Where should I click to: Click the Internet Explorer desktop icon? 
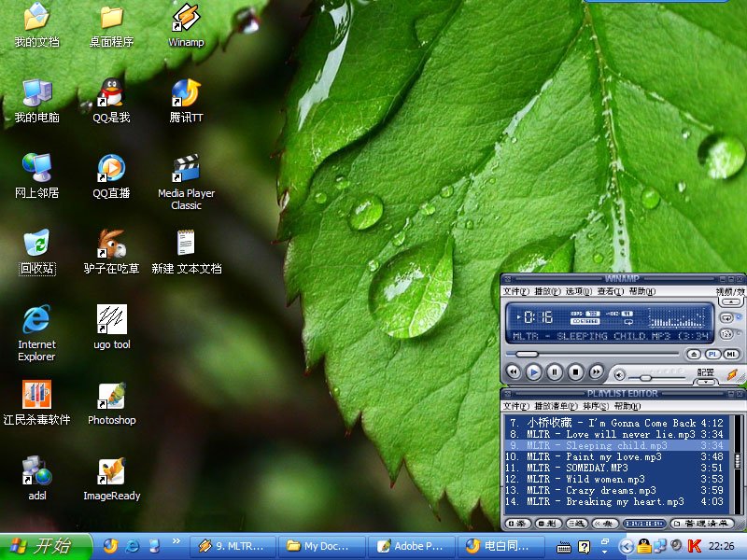pyautogui.click(x=36, y=320)
